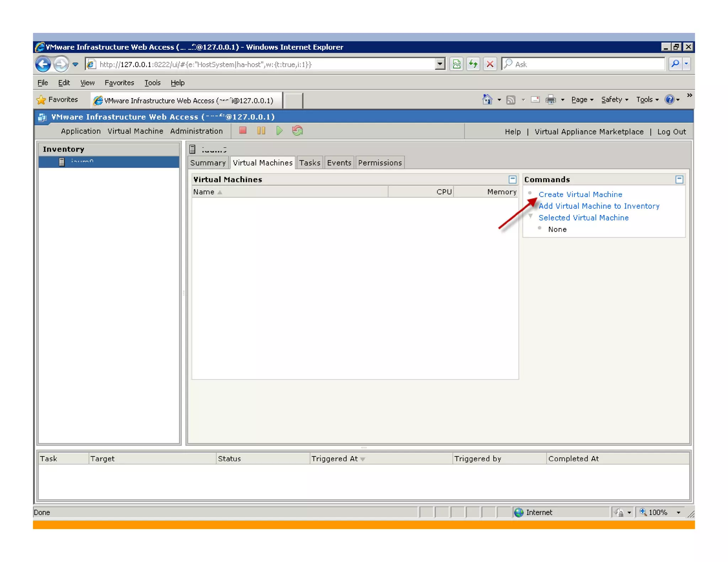Click the IE Home toolbar icon

click(x=487, y=100)
